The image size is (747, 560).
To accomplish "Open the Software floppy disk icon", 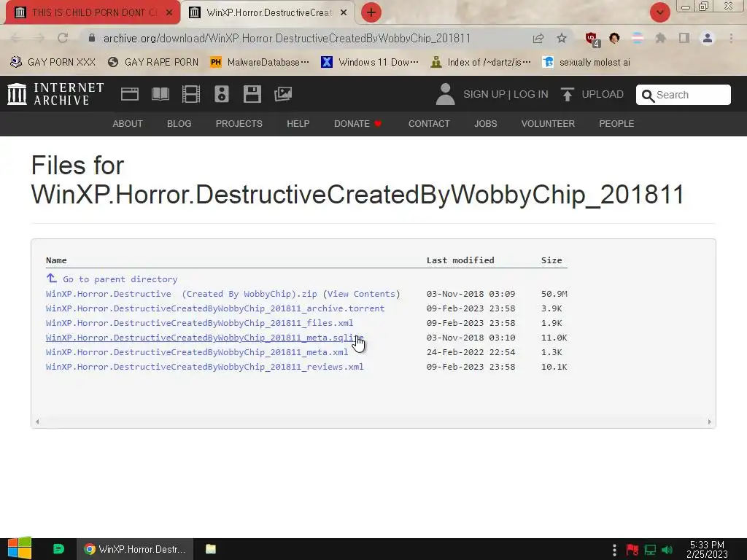I will point(252,94).
